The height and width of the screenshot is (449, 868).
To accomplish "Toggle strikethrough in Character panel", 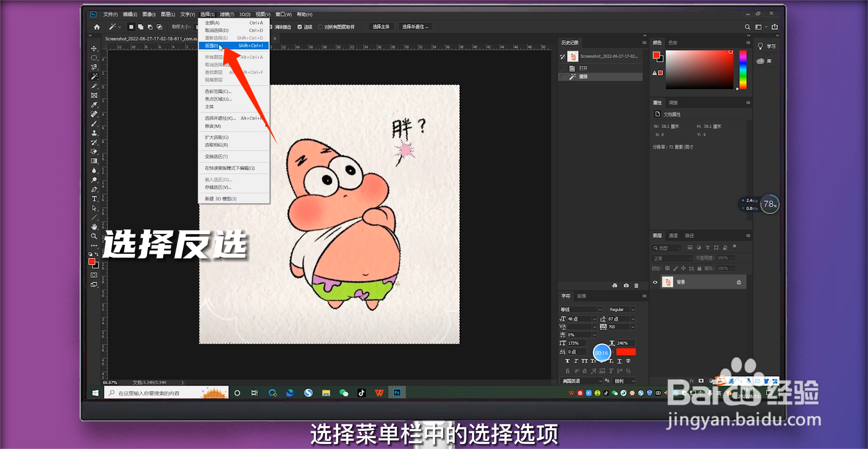I will pos(628,361).
